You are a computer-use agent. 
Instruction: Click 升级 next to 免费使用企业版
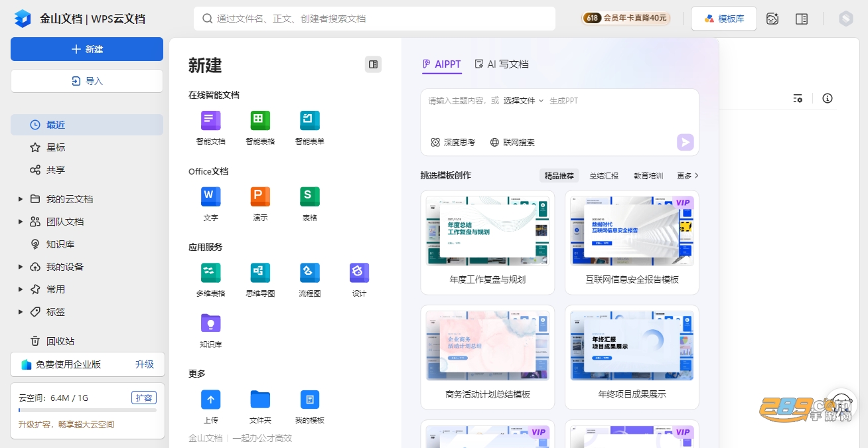pyautogui.click(x=145, y=364)
